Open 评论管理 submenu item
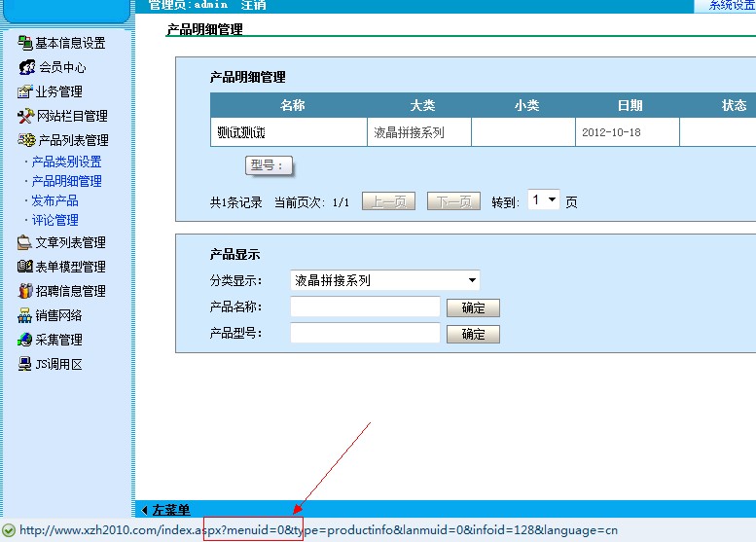Screen dimensions: 756x542 tap(54, 220)
